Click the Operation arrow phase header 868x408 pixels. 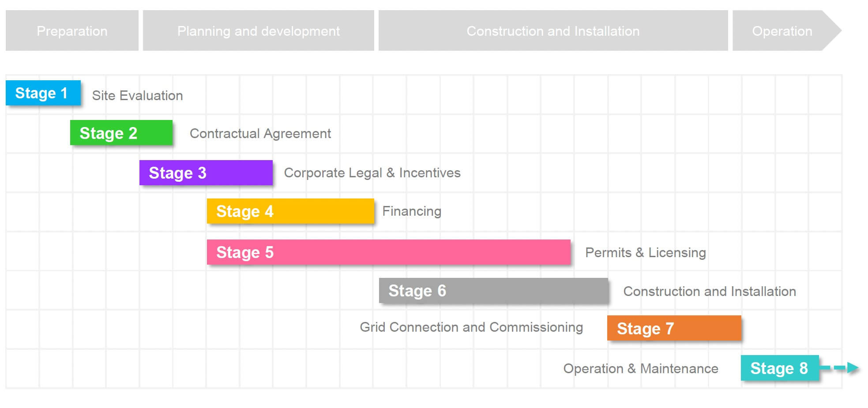pyautogui.click(x=782, y=31)
